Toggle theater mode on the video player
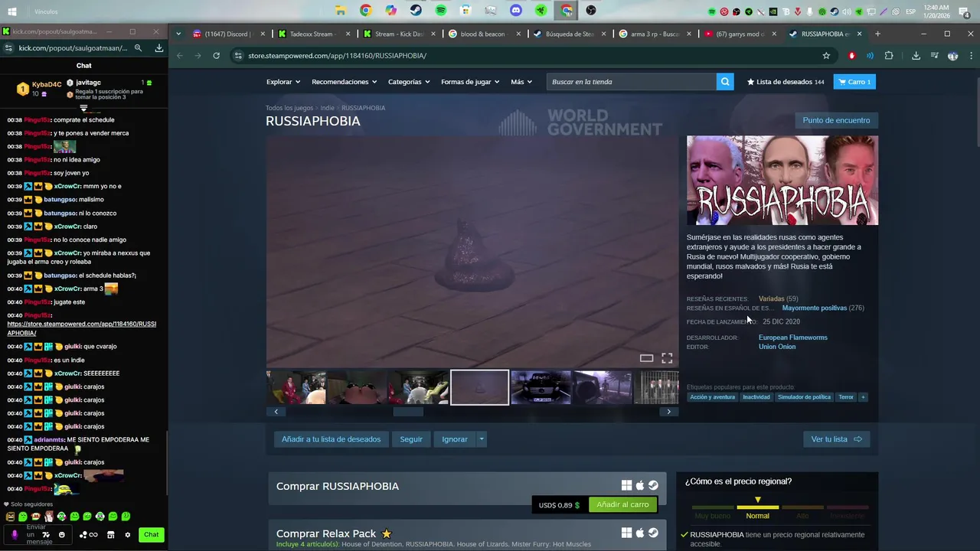The width and height of the screenshot is (980, 551). click(x=646, y=358)
